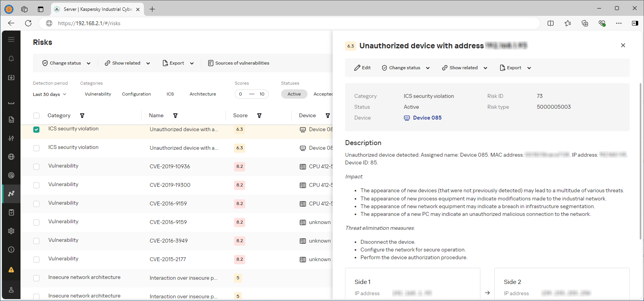This screenshot has height=301, width=644.
Task: Select the Architecture category filter
Action: pyautogui.click(x=203, y=94)
